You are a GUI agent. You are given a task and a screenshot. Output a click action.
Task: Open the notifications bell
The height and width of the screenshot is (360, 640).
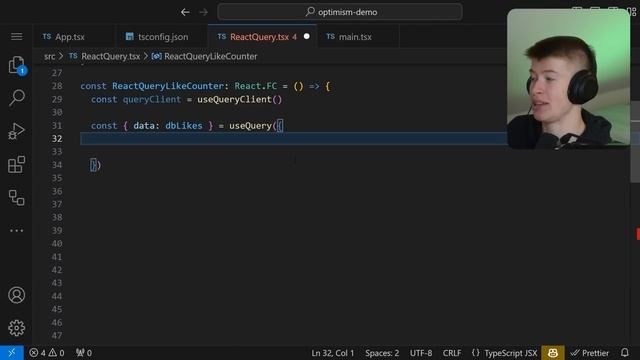624,353
